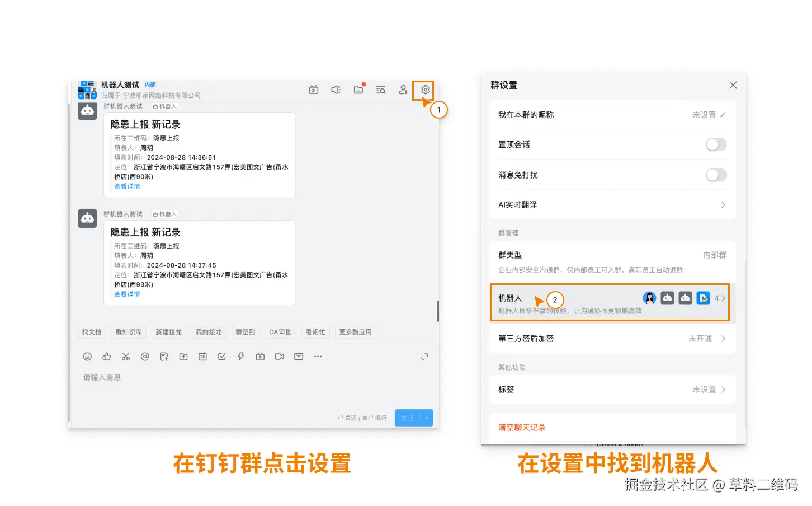Click 机器人 tag beside first 群机器人测试 sender
The height and width of the screenshot is (506, 812).
(164, 106)
